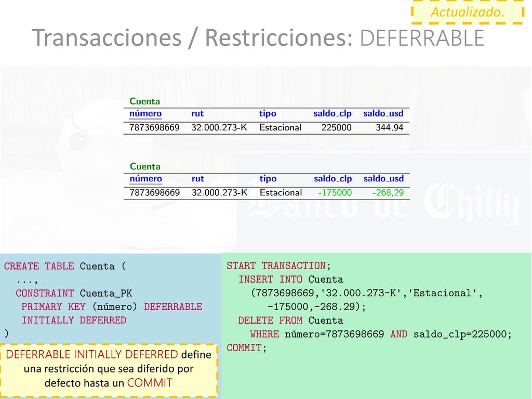Click '7873698669' in the first table row
Image resolution: width=532 pixels, height=399 pixels.
click(x=154, y=128)
